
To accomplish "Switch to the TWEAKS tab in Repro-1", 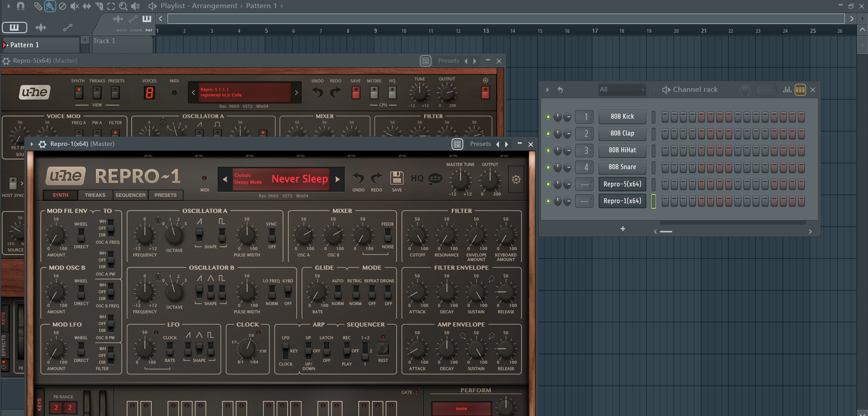I will (95, 195).
